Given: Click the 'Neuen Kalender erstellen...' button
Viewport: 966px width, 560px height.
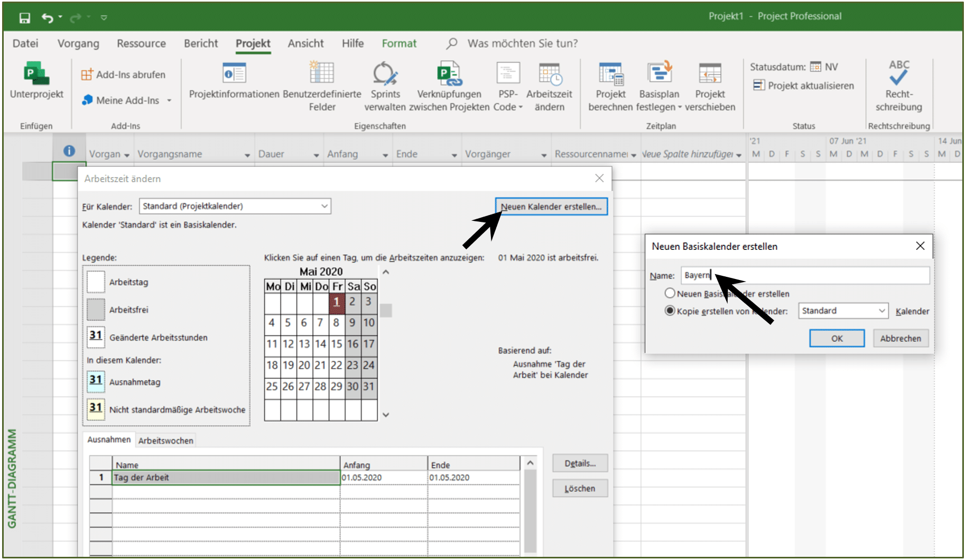Looking at the screenshot, I should 551,207.
